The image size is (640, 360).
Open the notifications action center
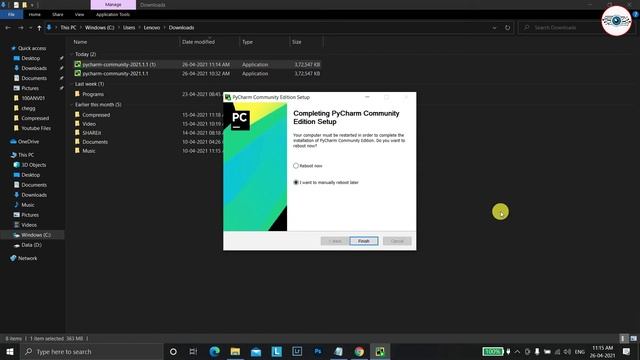click(x=626, y=351)
